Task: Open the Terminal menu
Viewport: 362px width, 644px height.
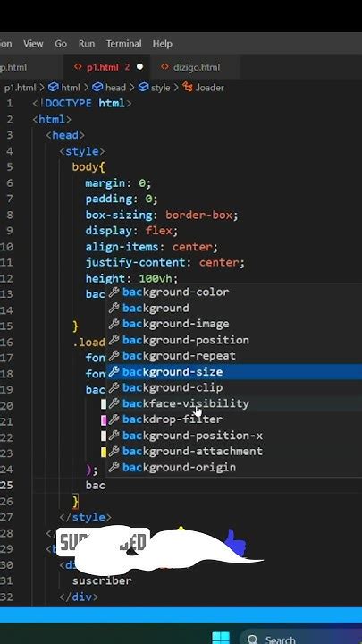Action: coord(123,44)
